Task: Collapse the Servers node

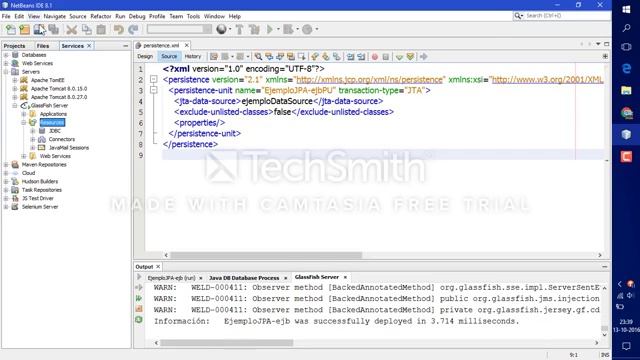Action: tap(6, 71)
